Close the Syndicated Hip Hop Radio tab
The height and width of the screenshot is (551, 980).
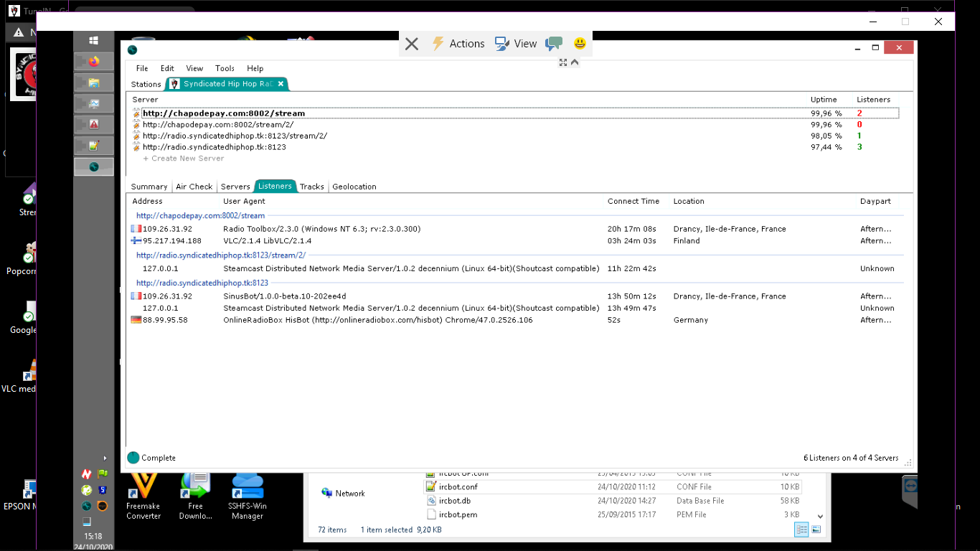click(281, 84)
